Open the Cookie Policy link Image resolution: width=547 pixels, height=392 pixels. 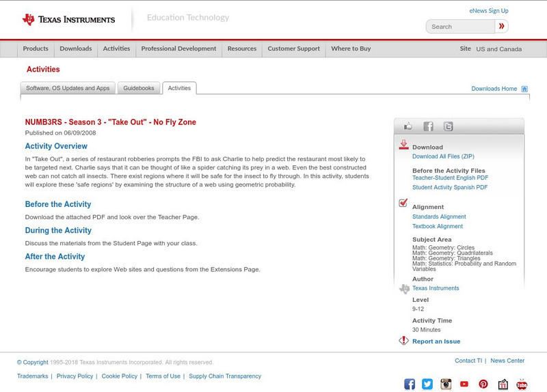tap(119, 376)
